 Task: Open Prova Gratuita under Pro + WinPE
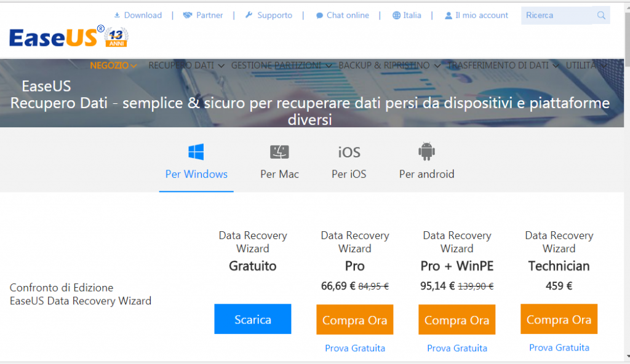457,348
